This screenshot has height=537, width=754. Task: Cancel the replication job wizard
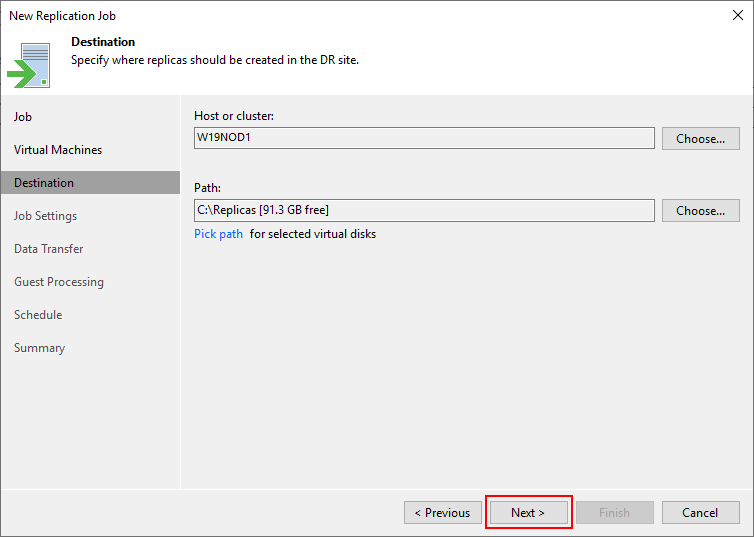(700, 512)
